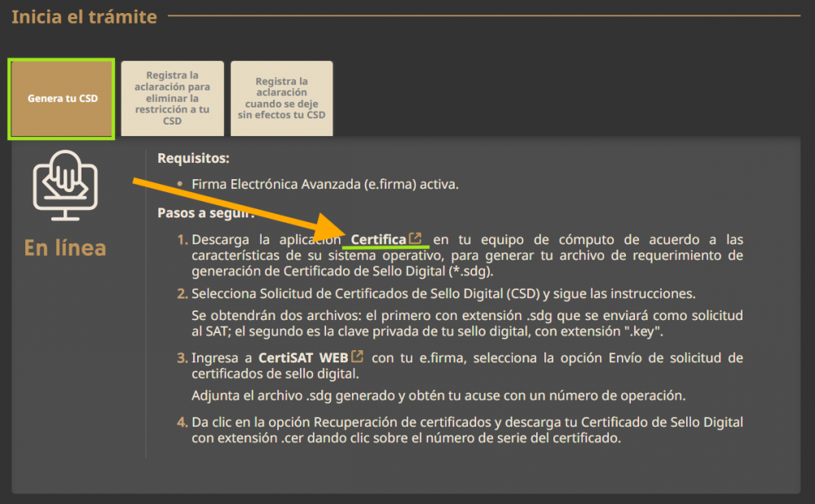Click text Adjunta el archivo .sdg generado
This screenshot has width=815, height=504.
[438, 396]
